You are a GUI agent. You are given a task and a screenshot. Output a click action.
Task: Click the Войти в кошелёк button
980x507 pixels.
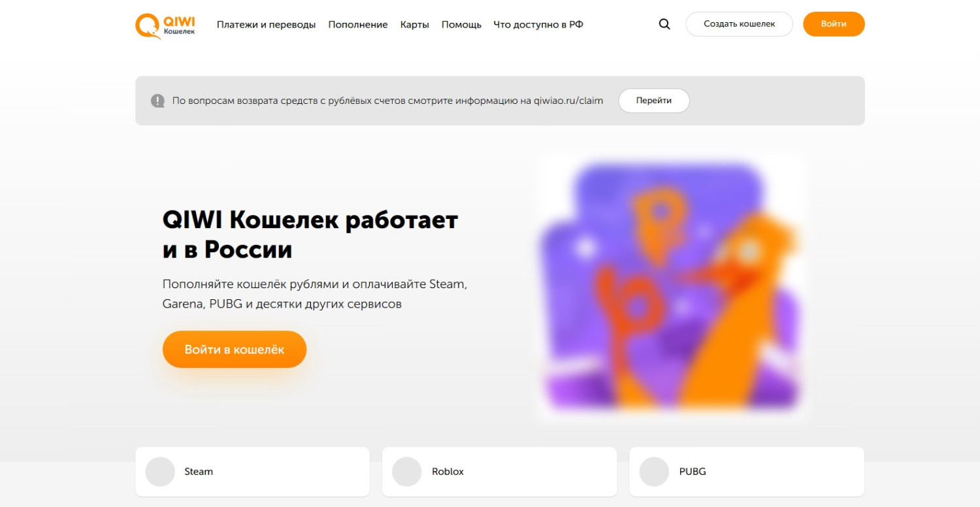(x=235, y=350)
